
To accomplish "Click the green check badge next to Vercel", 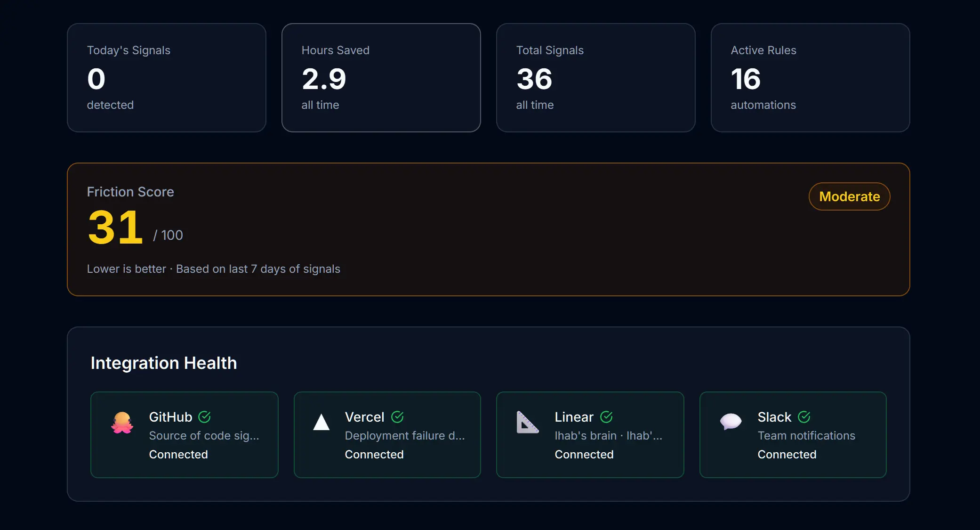I will [x=398, y=416].
